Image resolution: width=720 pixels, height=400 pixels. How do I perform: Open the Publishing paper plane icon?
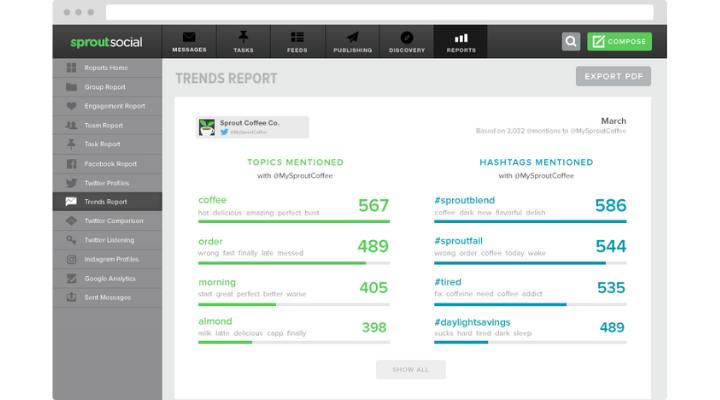(x=353, y=37)
